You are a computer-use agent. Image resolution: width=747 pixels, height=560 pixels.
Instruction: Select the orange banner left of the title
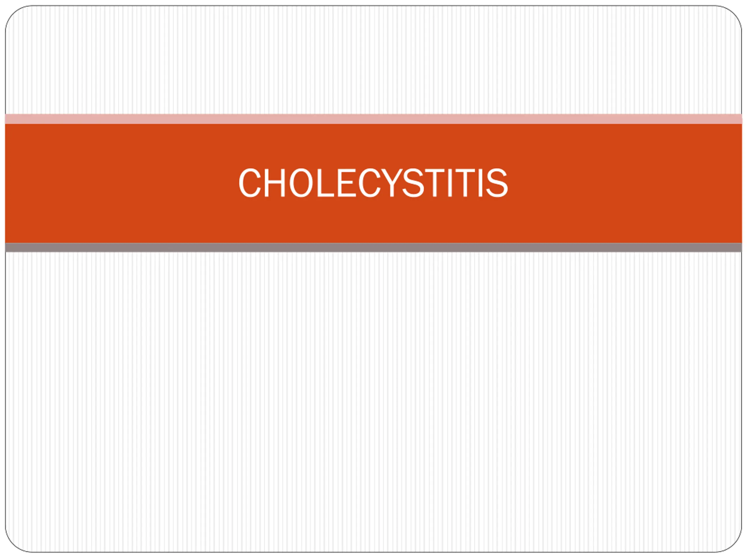click(x=122, y=183)
